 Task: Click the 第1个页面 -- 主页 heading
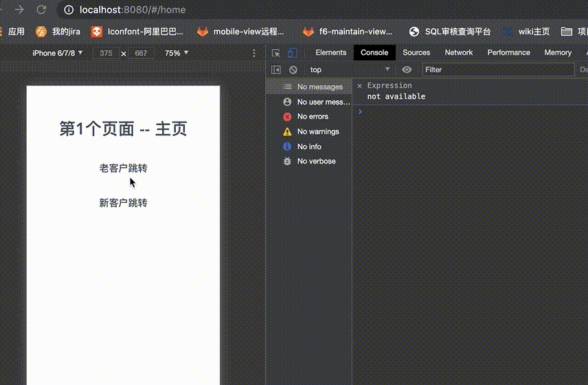pos(123,129)
